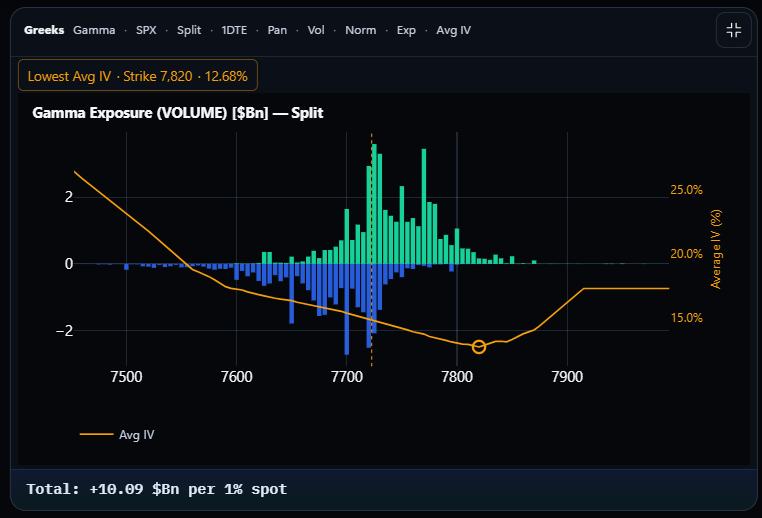Click the y-axis label 2

pos(69,197)
